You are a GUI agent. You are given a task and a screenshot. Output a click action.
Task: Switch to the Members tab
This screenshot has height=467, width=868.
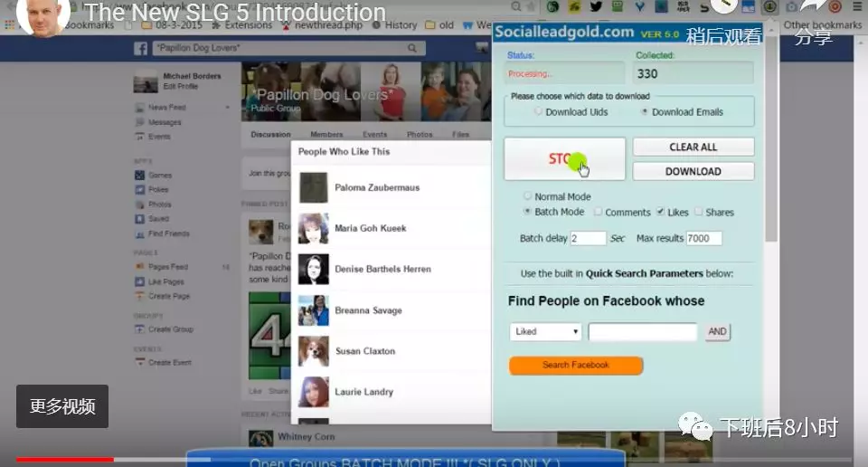pos(326,135)
